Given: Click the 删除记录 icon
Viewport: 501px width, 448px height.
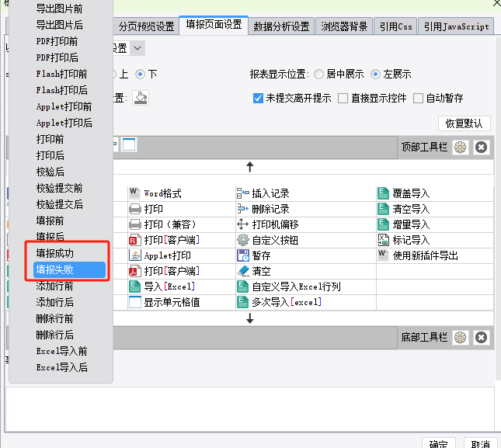Looking at the screenshot, I should click(242, 209).
